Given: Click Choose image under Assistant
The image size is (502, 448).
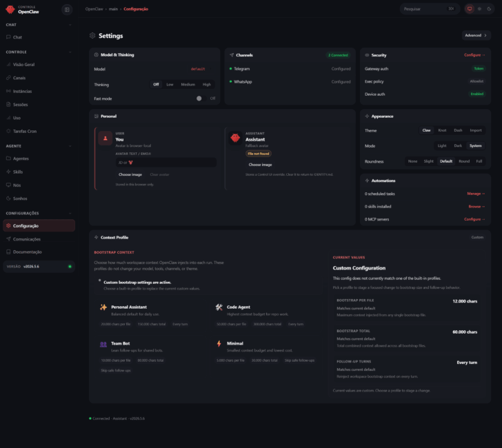Looking at the screenshot, I should point(260,165).
